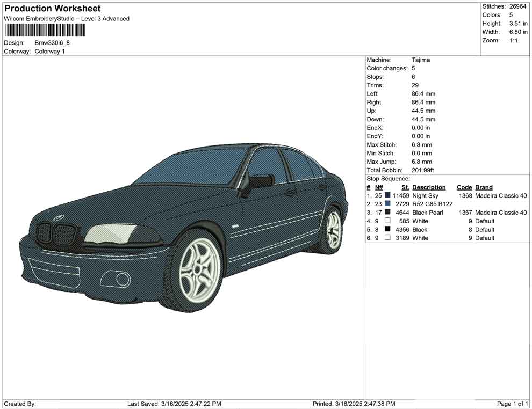
Task: Click the white headlight on the car
Action: [110, 234]
